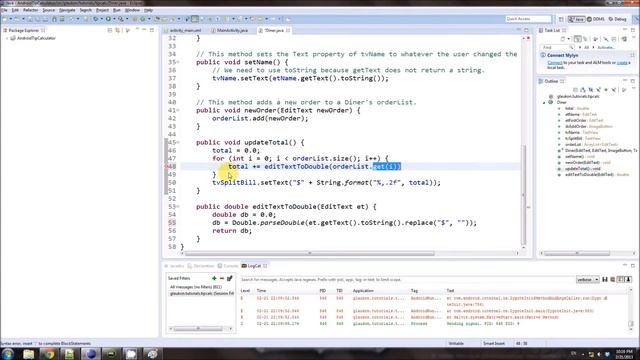
Task: Click the Save icon in toolbar
Action: 30,19
